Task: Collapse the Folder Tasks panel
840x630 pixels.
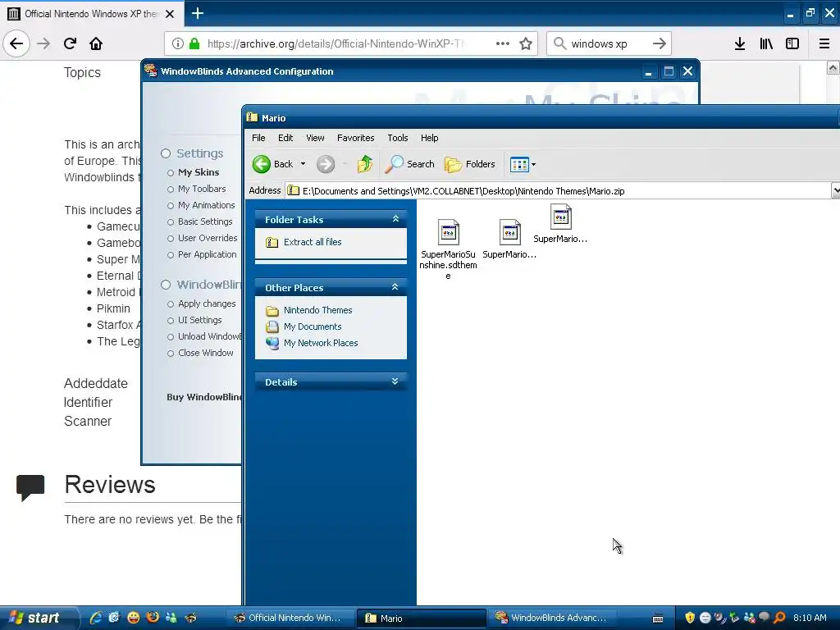Action: [x=395, y=219]
